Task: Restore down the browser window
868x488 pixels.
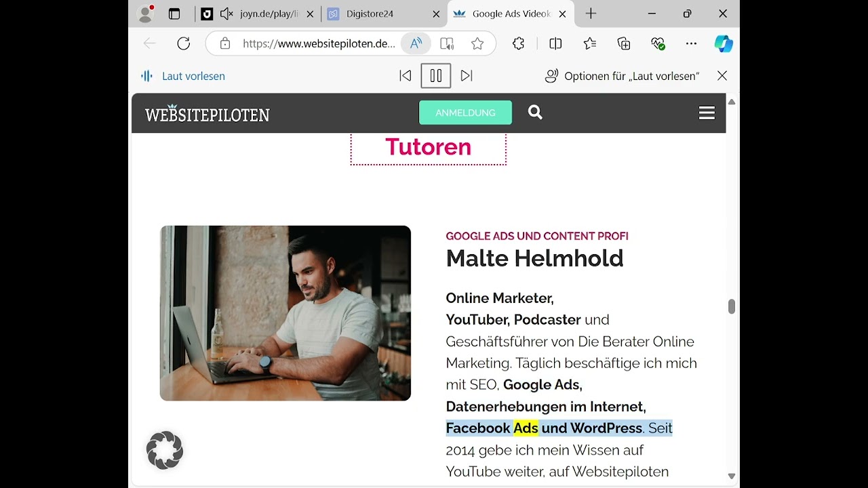Action: pos(687,14)
